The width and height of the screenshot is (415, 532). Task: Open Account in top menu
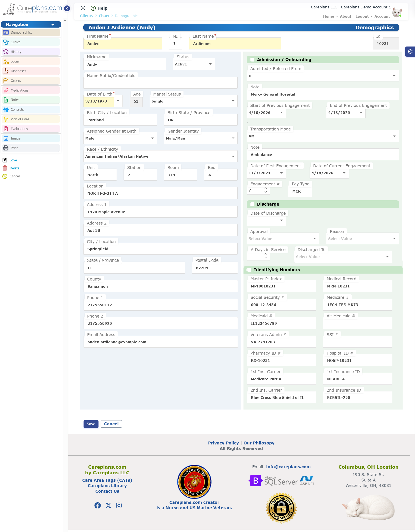(382, 16)
